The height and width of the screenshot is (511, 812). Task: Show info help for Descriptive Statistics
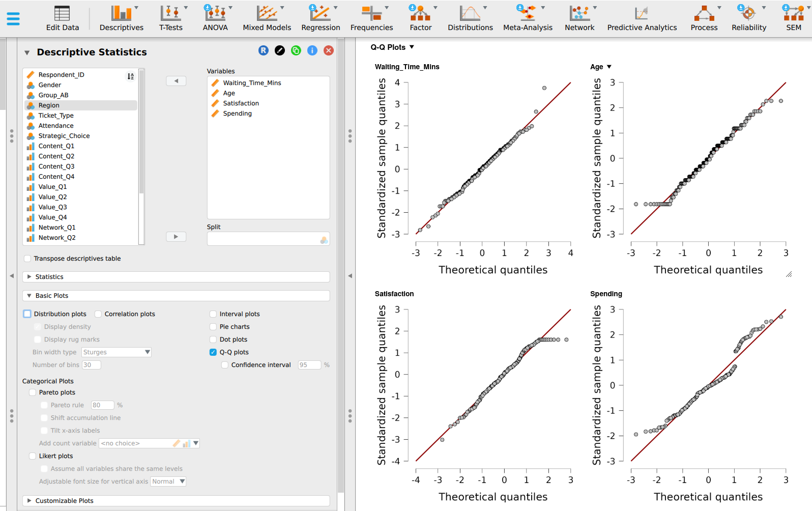[312, 50]
